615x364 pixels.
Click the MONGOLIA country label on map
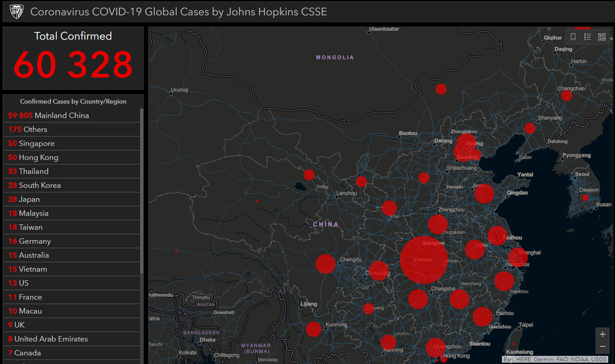[335, 57]
